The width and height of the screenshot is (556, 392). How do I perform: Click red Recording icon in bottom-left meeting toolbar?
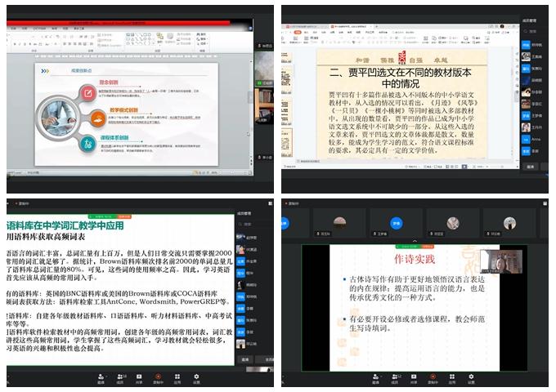point(158,379)
